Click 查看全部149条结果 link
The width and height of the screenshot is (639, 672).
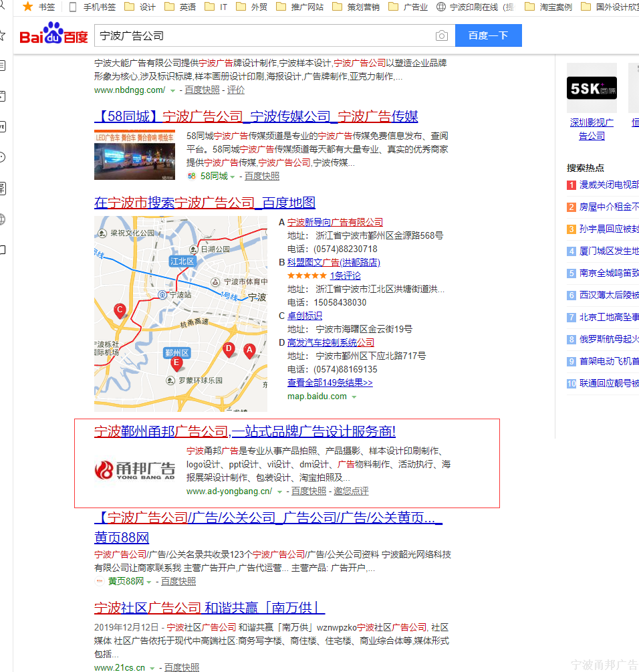pyautogui.click(x=330, y=382)
